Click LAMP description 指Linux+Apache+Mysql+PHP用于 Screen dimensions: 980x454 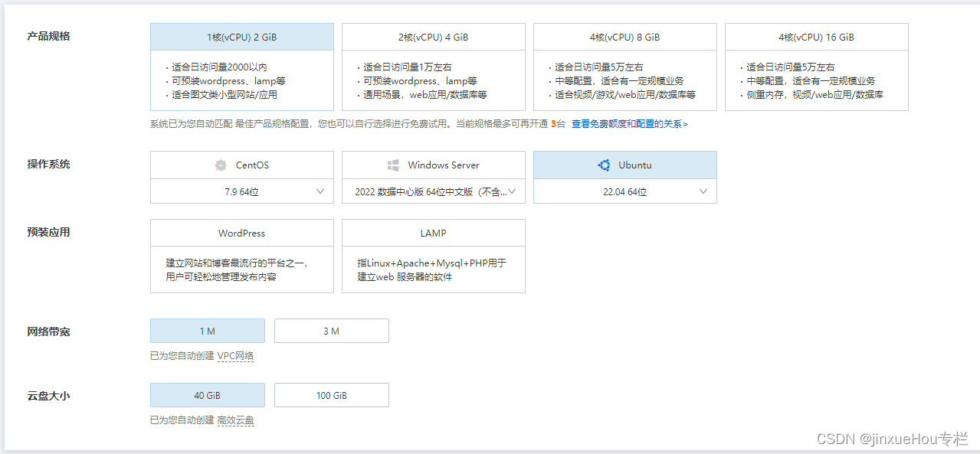[x=431, y=263]
